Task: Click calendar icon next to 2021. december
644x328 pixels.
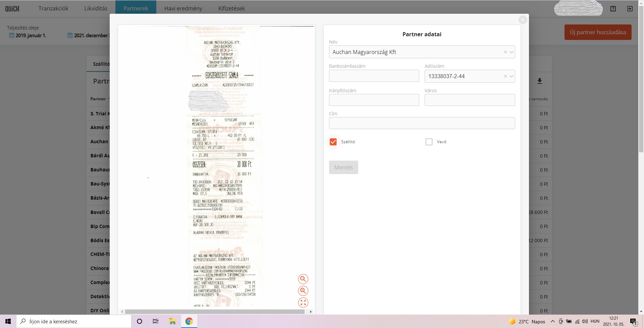Action: [70, 35]
